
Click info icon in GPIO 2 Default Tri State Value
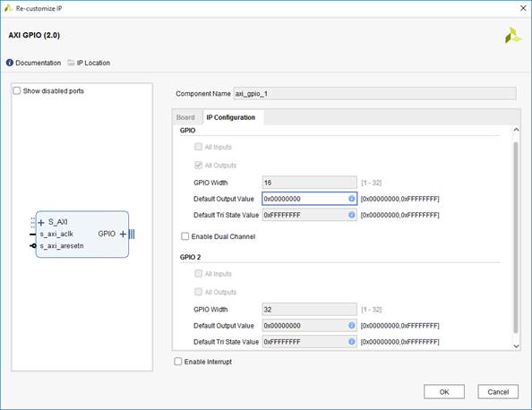pos(352,342)
